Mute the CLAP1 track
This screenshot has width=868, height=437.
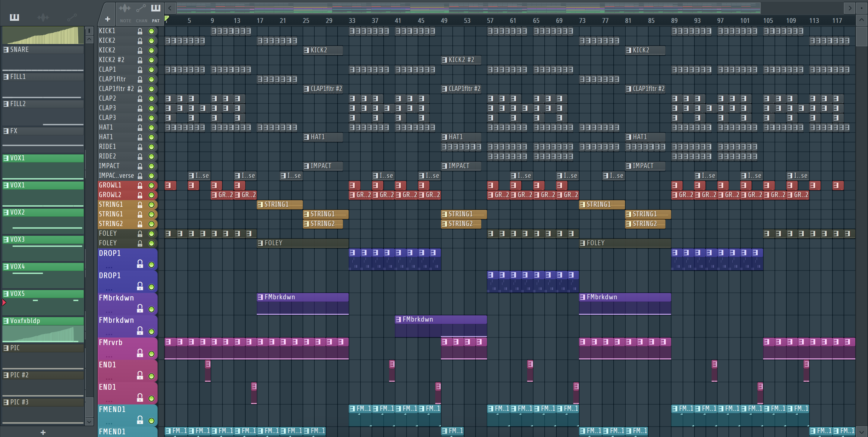click(x=152, y=70)
